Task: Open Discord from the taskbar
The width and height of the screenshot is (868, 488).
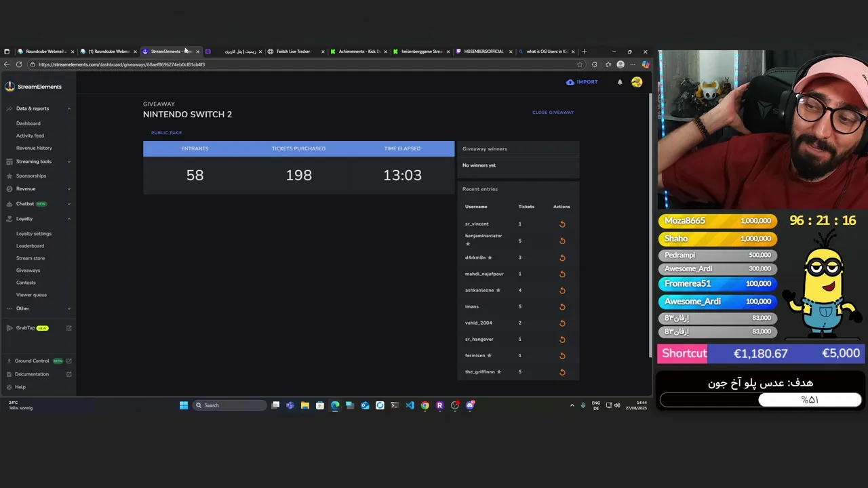Action: (470, 405)
